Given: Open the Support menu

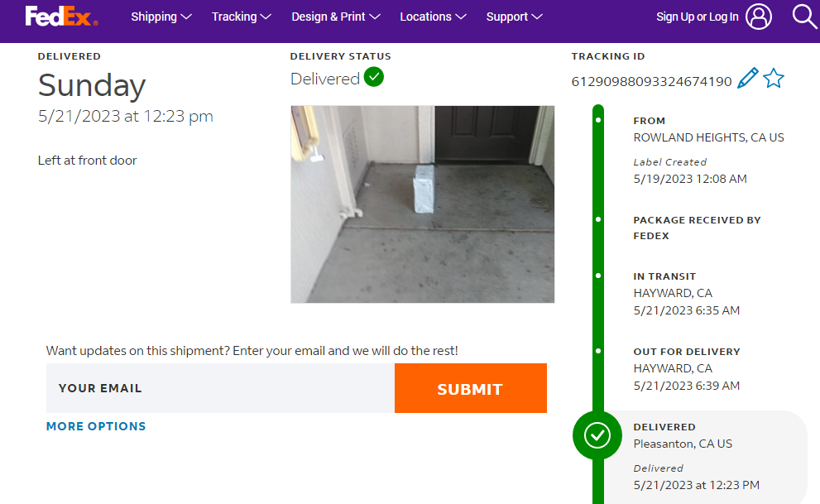Looking at the screenshot, I should pos(514,17).
